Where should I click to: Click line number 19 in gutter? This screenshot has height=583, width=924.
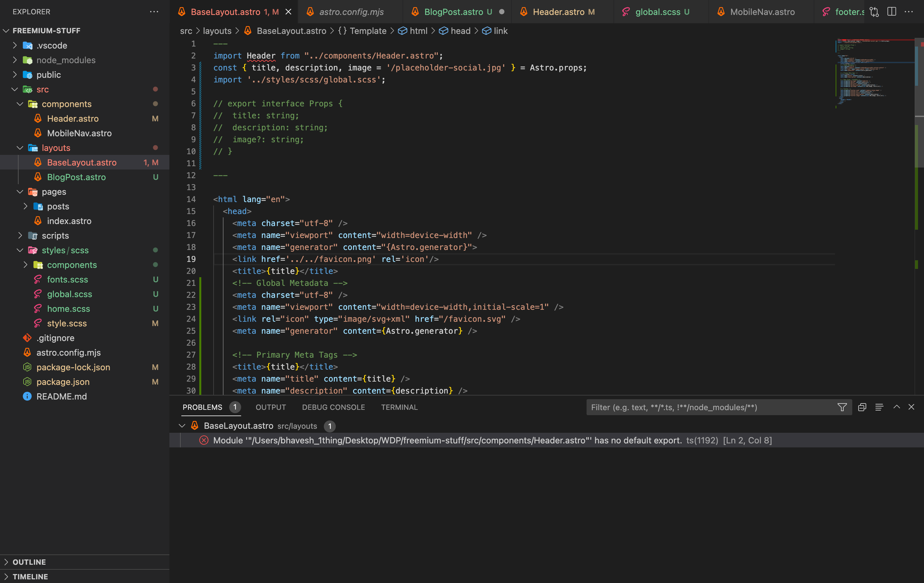pyautogui.click(x=191, y=259)
